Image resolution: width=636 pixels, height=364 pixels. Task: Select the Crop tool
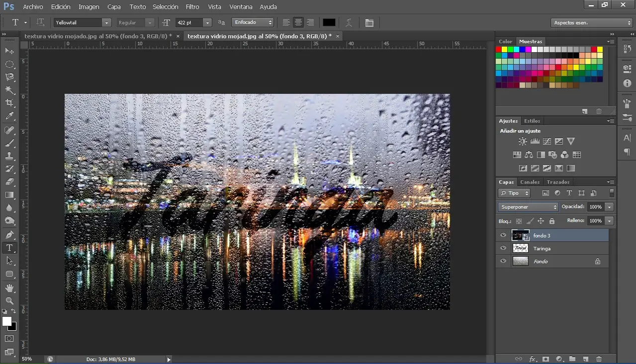(x=9, y=103)
